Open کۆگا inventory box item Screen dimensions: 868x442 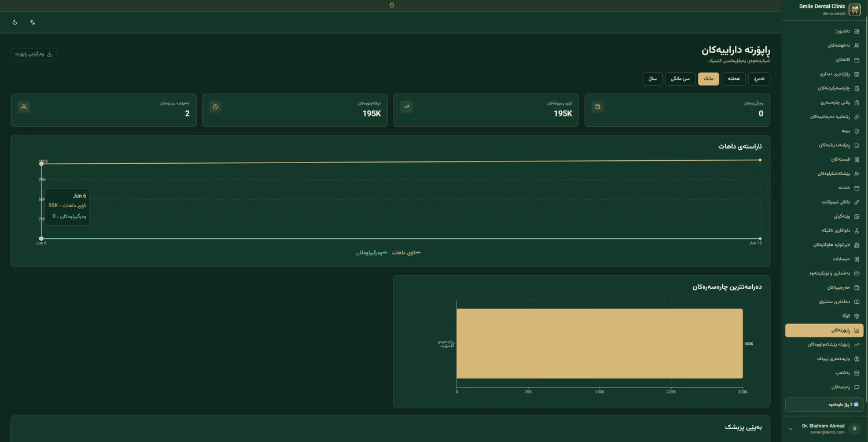coord(824,316)
